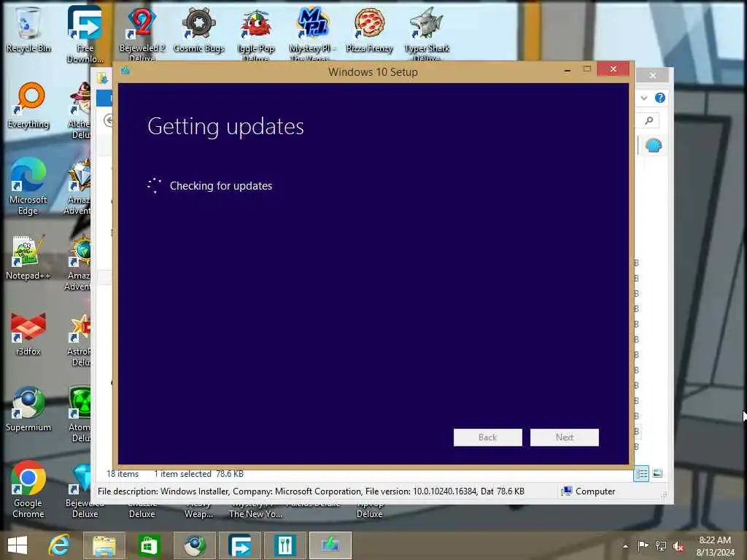Click the File Explorer search magnifier
Viewport: 747px width, 560px height.
(x=649, y=120)
